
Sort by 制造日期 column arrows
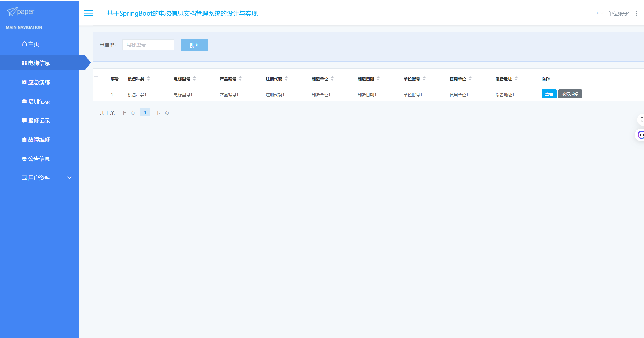point(378,78)
